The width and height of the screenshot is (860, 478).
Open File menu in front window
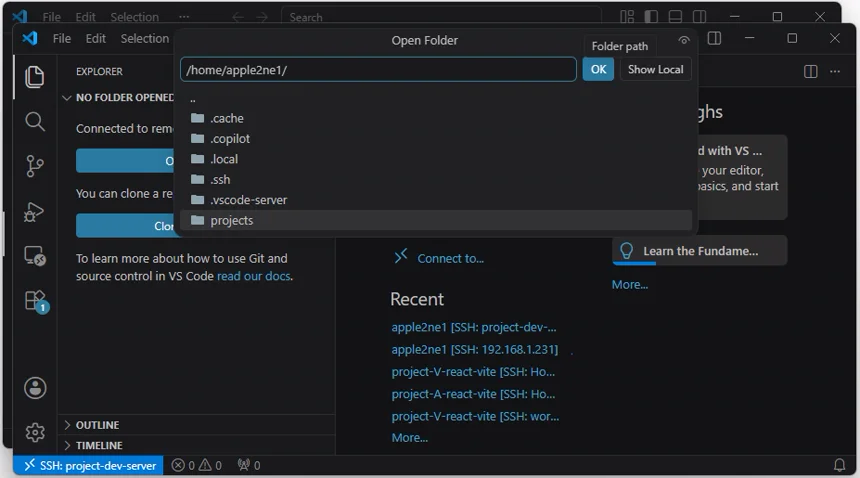(61, 38)
